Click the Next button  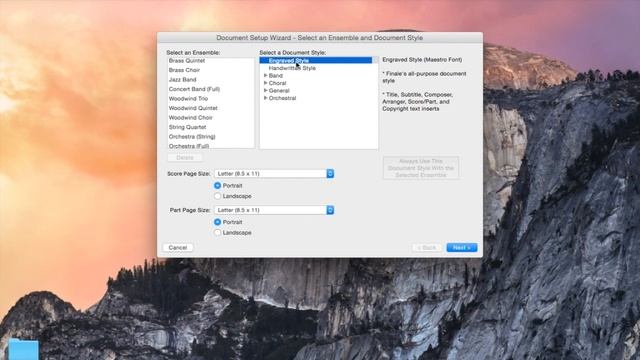462,248
